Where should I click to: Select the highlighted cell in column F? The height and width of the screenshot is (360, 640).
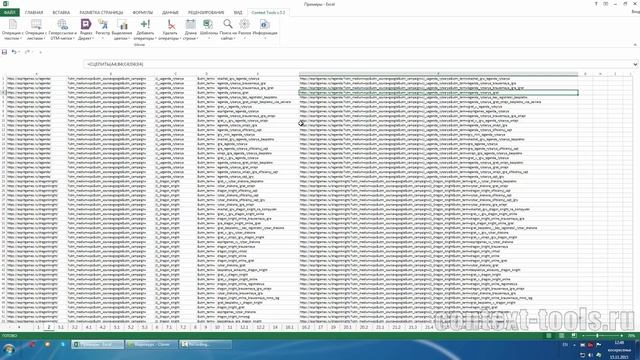tap(438, 93)
